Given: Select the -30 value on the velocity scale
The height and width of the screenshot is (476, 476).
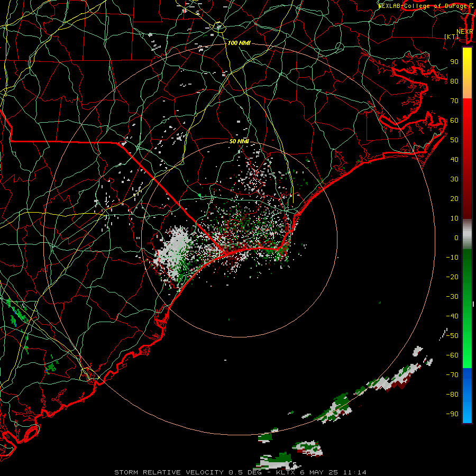Looking at the screenshot, I should pos(452,297).
